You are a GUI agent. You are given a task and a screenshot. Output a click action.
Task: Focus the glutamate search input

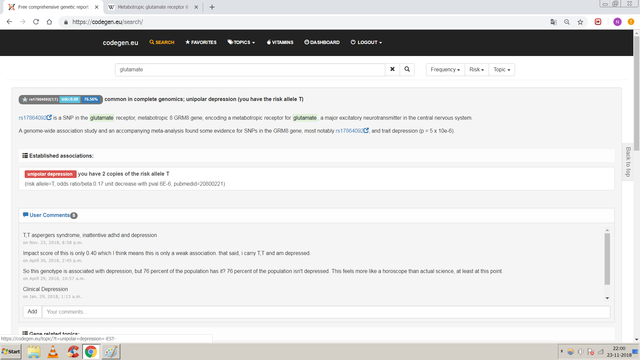point(250,69)
